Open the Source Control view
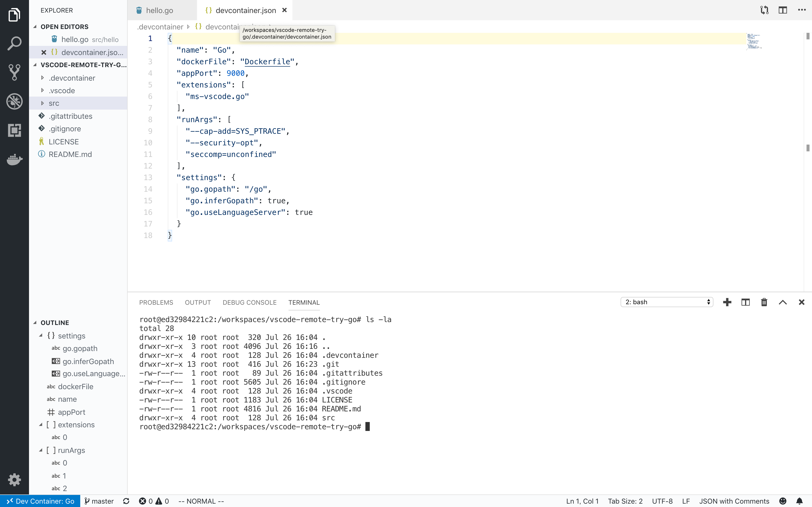Viewport: 812px width, 507px height. point(14,72)
